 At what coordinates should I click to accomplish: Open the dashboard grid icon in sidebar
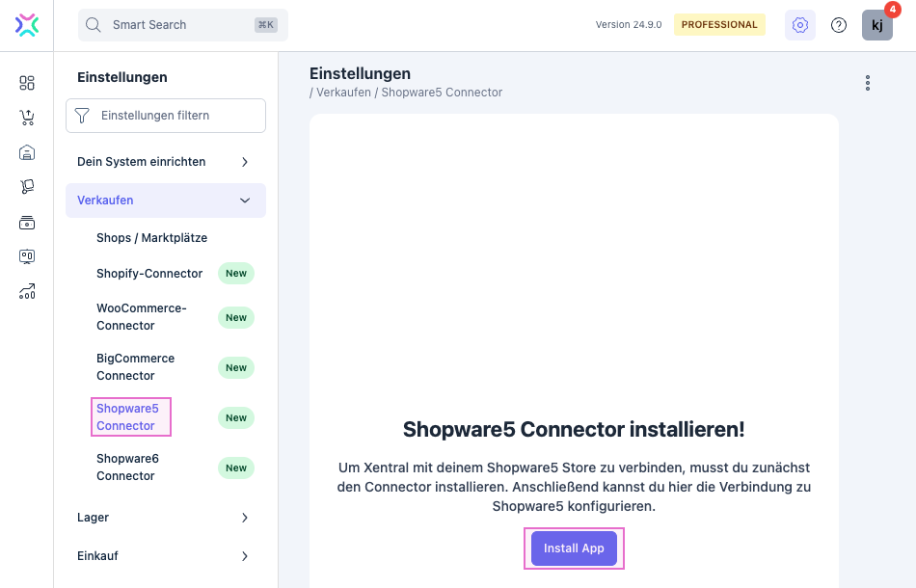(x=27, y=83)
